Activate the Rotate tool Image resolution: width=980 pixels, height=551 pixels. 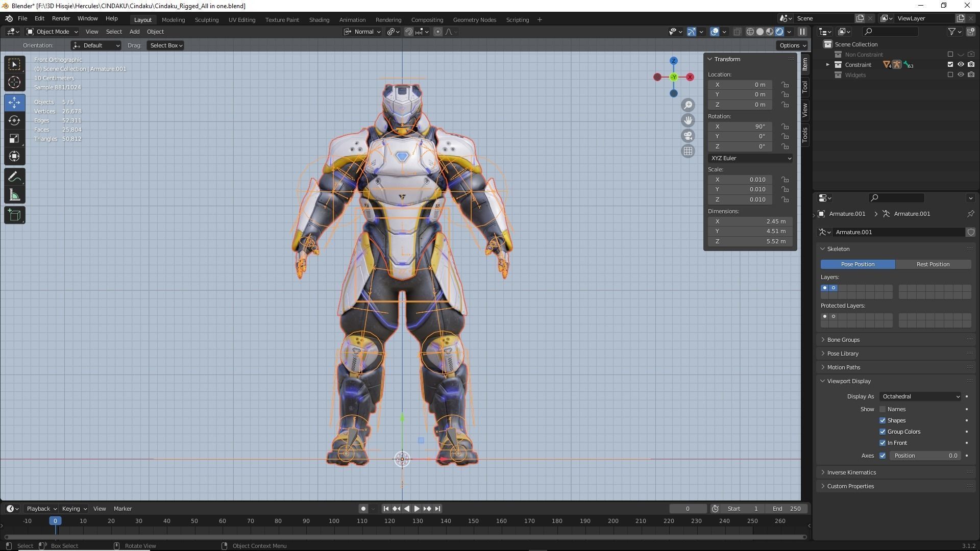click(x=14, y=120)
